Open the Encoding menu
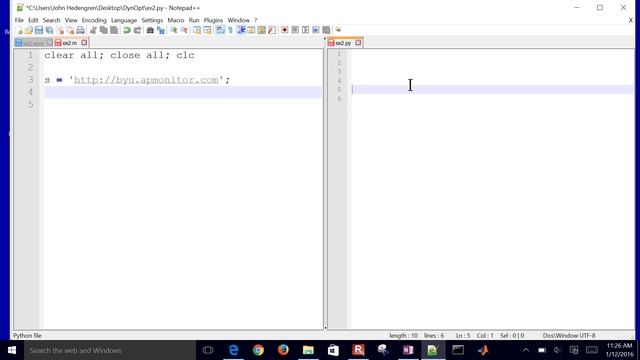This screenshot has height=360, width=640. click(94, 20)
